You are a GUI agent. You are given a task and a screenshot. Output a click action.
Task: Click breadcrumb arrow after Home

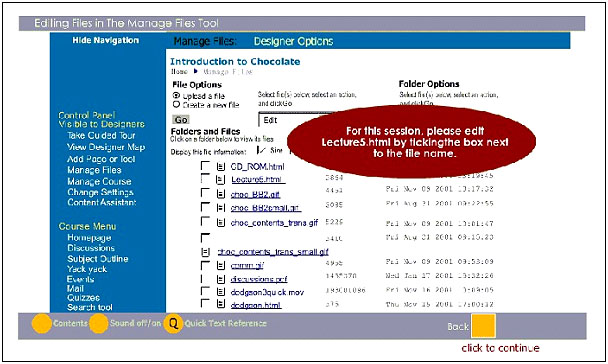[196, 71]
